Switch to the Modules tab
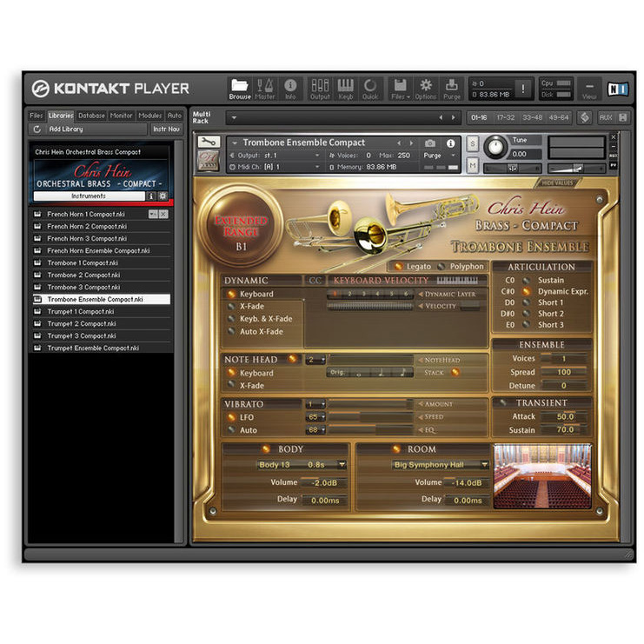Screen dimensions: 644x644 click(x=149, y=116)
